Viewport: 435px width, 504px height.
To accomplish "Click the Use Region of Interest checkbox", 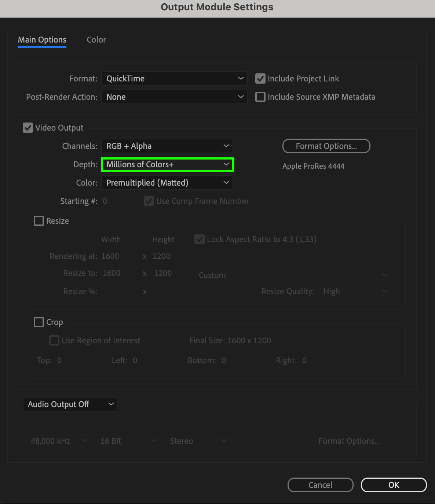I will click(x=54, y=340).
